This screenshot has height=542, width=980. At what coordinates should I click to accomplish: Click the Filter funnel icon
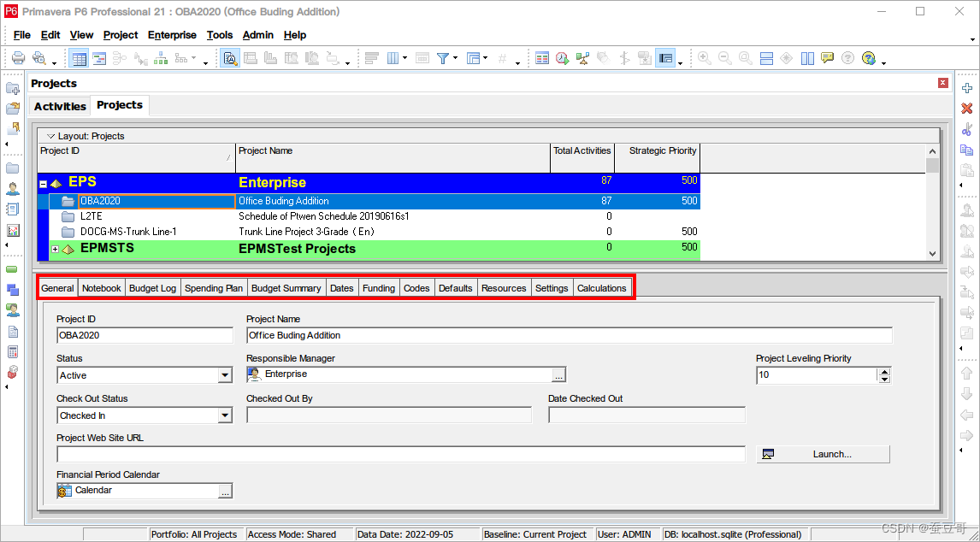click(x=442, y=59)
